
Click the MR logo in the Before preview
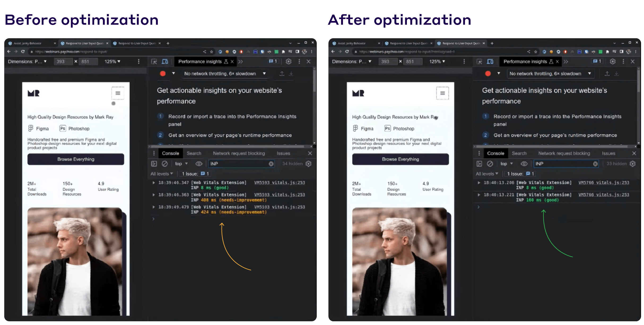pos(33,93)
